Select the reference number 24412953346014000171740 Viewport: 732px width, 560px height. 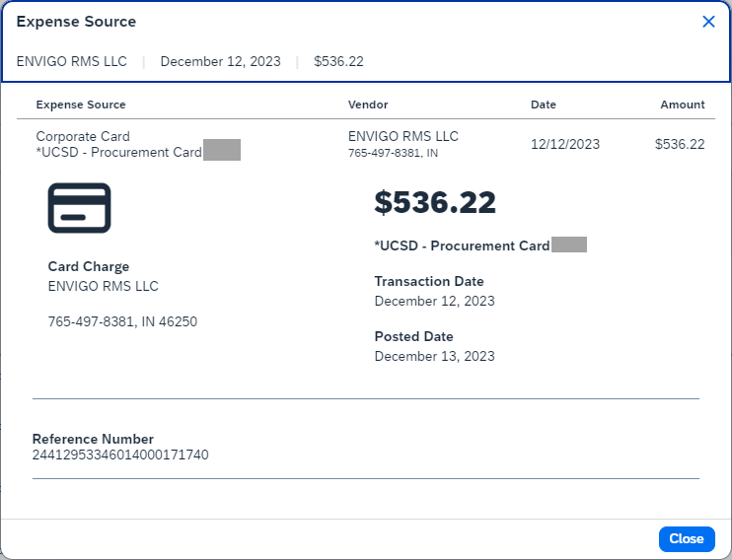120,455
